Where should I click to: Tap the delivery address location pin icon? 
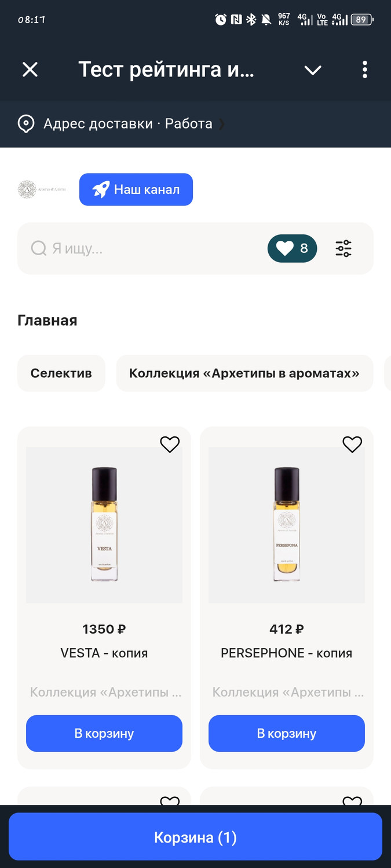coord(26,124)
